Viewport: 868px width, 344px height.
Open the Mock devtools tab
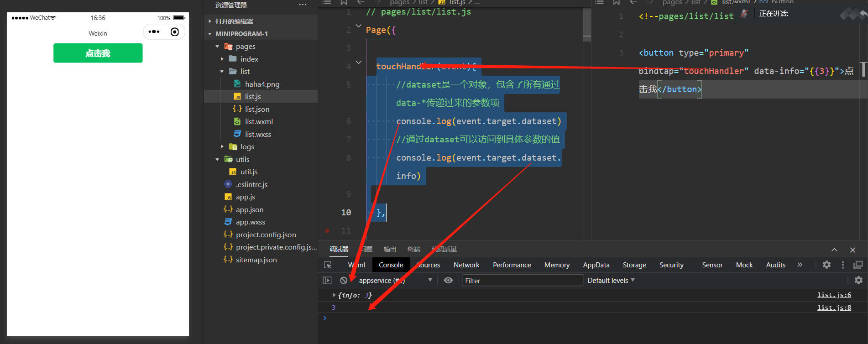coord(744,265)
